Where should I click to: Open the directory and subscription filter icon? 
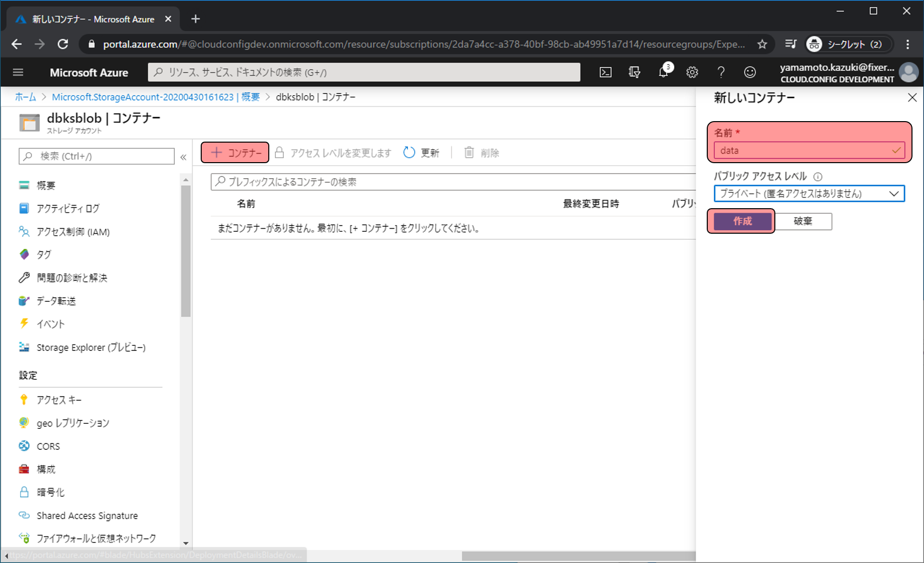tap(634, 73)
